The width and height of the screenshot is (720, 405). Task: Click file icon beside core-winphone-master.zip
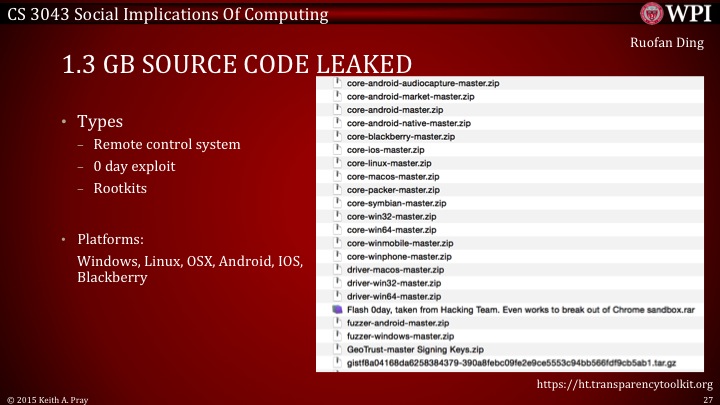[338, 256]
